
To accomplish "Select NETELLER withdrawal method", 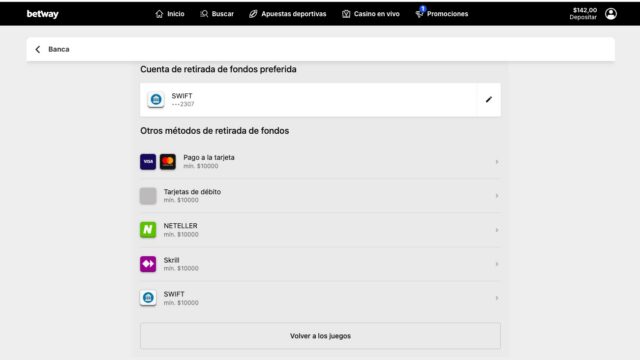I will coord(320,230).
